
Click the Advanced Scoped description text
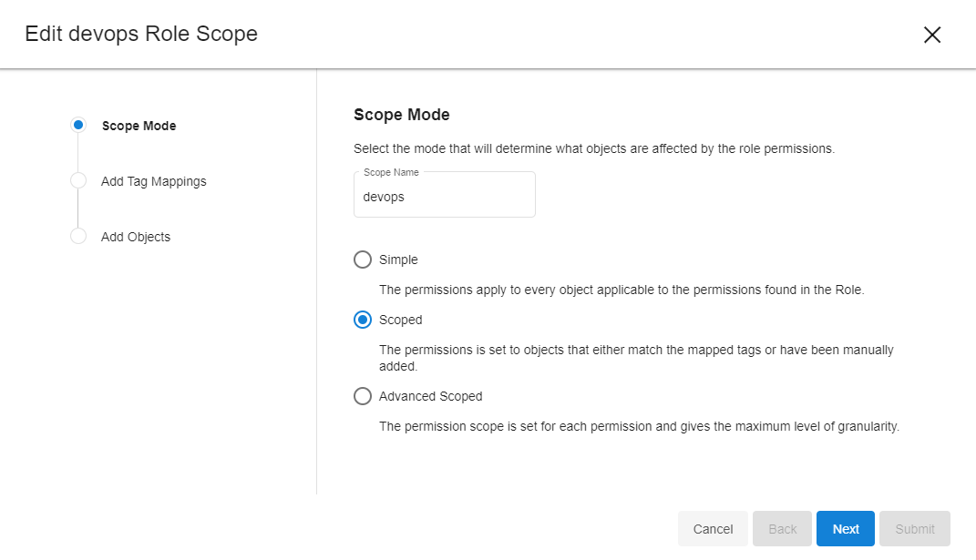tap(639, 426)
